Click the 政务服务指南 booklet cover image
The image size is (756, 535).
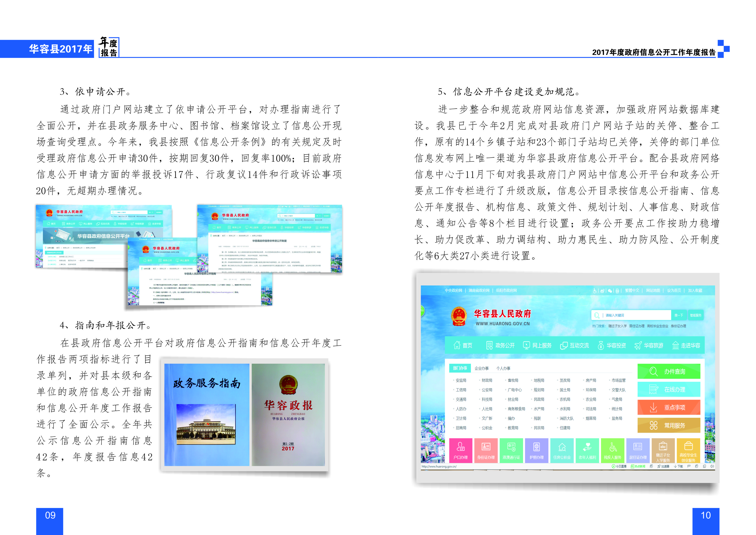tap(207, 415)
